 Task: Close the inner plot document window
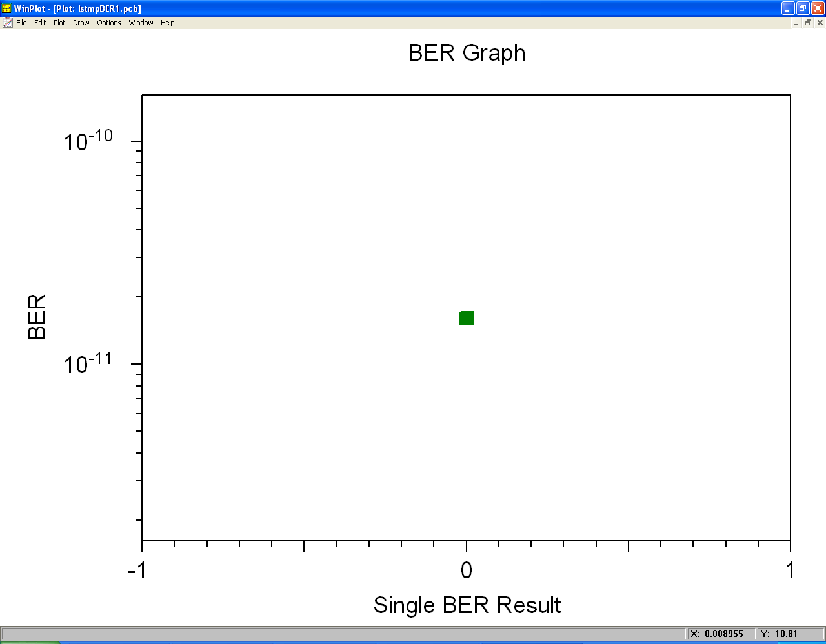pyautogui.click(x=820, y=23)
